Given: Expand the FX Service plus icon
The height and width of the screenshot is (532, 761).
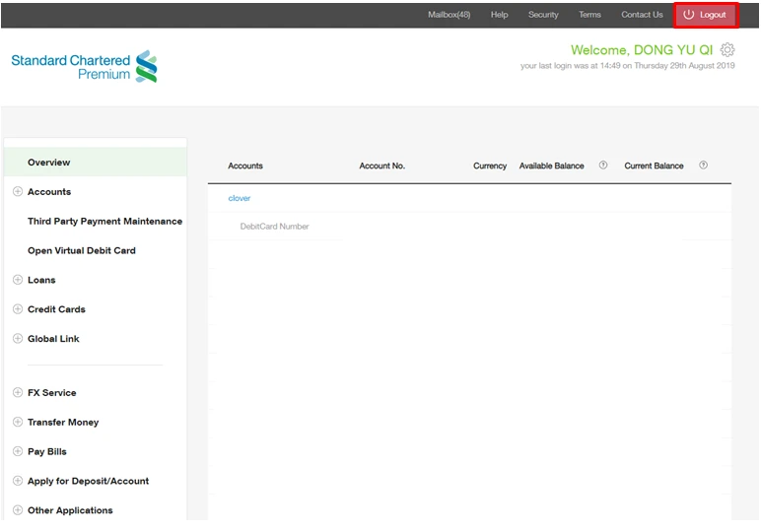Looking at the screenshot, I should click(x=18, y=392).
